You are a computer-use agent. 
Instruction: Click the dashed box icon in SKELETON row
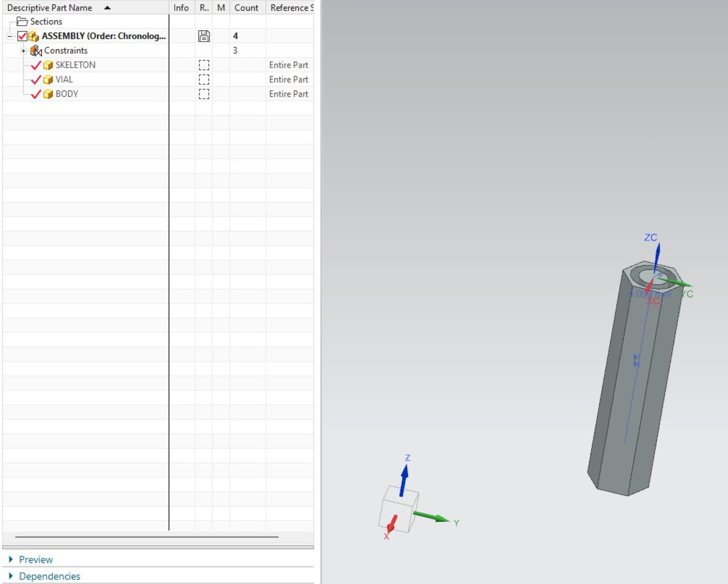coord(204,65)
